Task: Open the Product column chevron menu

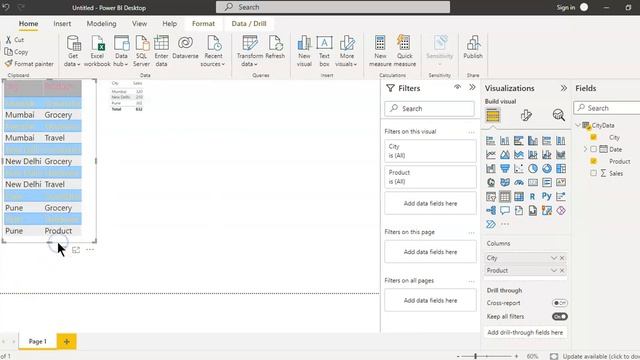Action: (x=553, y=270)
